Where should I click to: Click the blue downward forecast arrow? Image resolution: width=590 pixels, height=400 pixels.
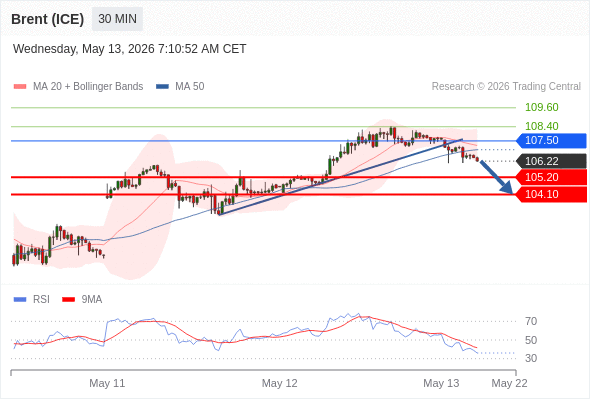(496, 177)
